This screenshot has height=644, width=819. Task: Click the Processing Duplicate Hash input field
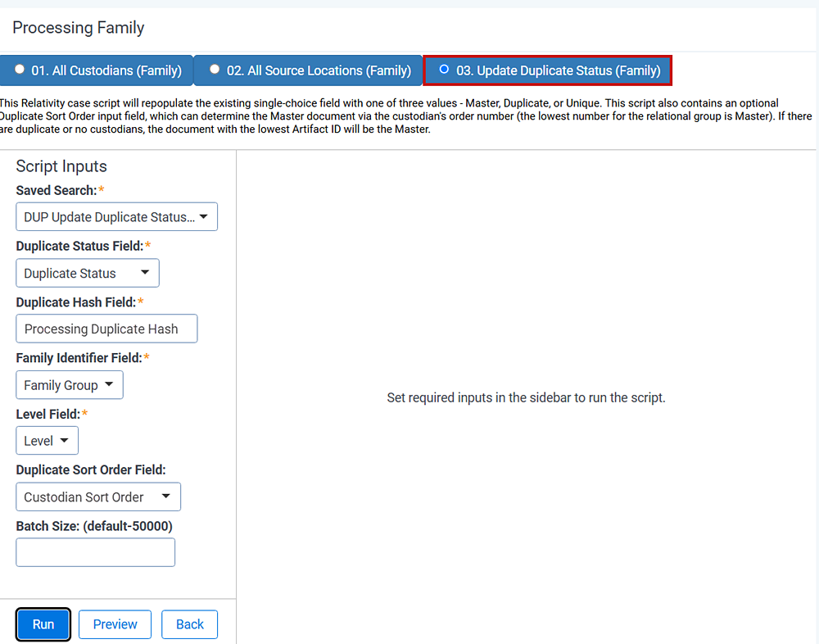pyautogui.click(x=106, y=329)
